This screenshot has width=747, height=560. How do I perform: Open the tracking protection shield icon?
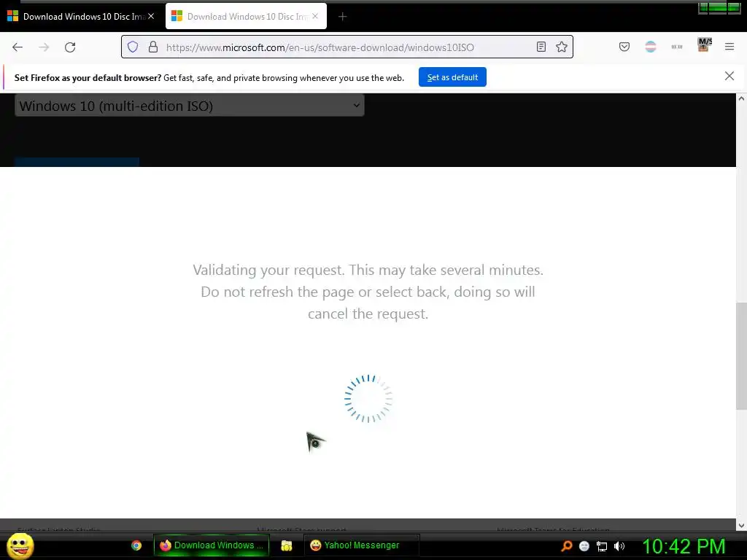pos(133,47)
